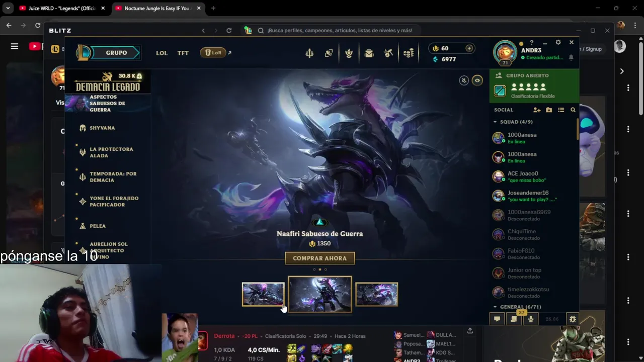The height and width of the screenshot is (362, 644).
Task: Click the plus button to buy RP
Action: pos(469,48)
